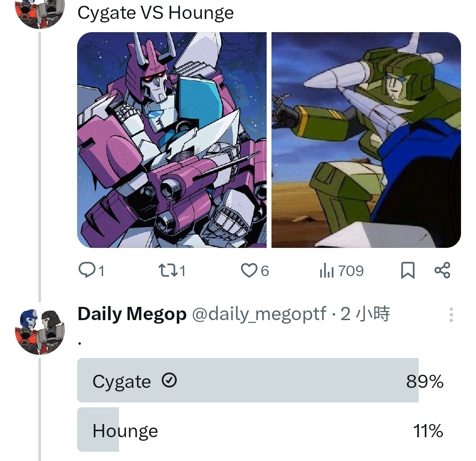Viewport: 476px width, 461px height.
Task: Bookmark the Cygate VS Hounge post
Action: tap(408, 270)
